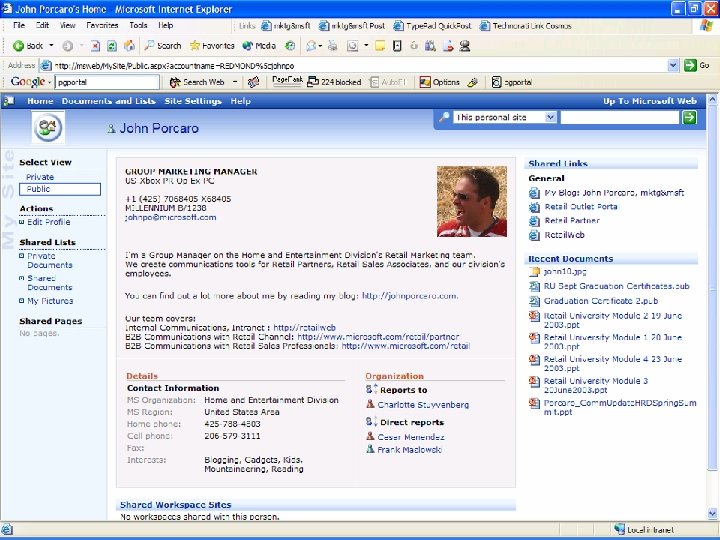Image resolution: width=720 pixels, height=540 pixels.
Task: Open My Pictures list
Action: coord(50,301)
